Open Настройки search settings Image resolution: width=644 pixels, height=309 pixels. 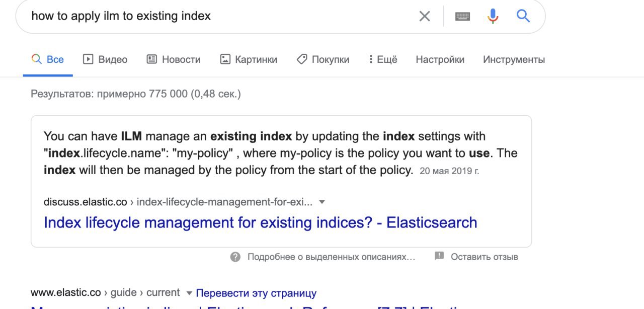(440, 59)
